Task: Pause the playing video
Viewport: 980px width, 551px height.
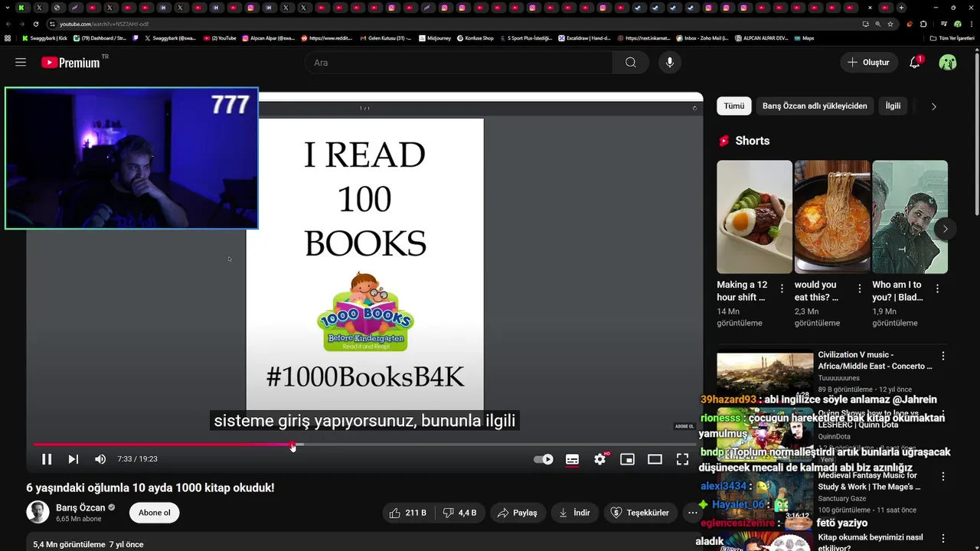Action: pyautogui.click(x=47, y=459)
